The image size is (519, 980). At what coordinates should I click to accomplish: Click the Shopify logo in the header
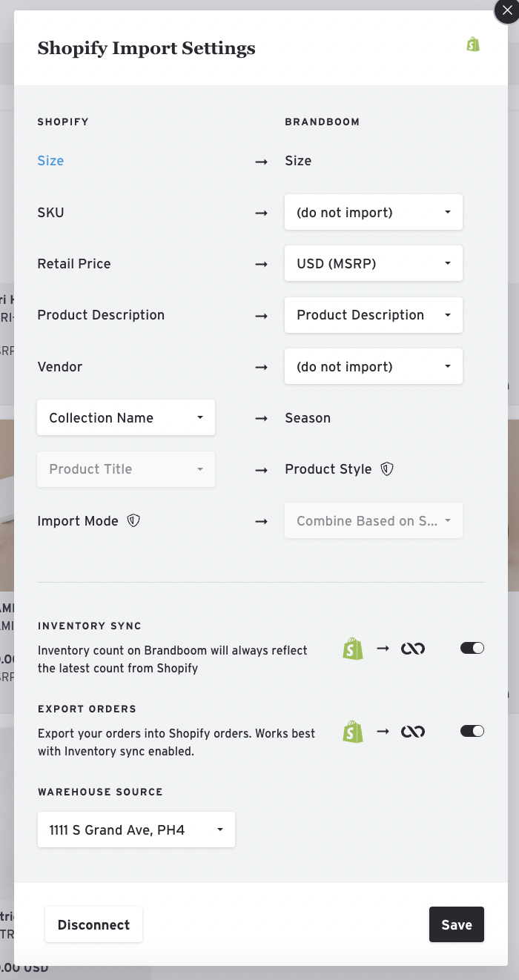click(x=472, y=44)
